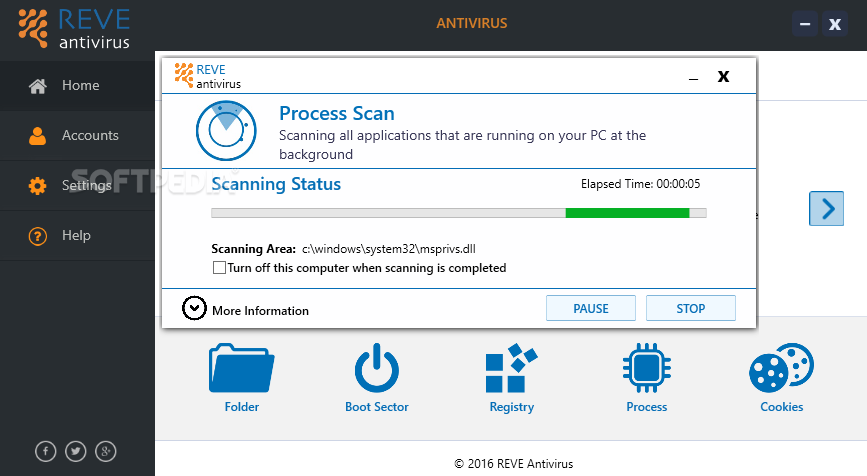Launch the Registry scan icon
Image resolution: width=867 pixels, height=476 pixels.
point(511,368)
